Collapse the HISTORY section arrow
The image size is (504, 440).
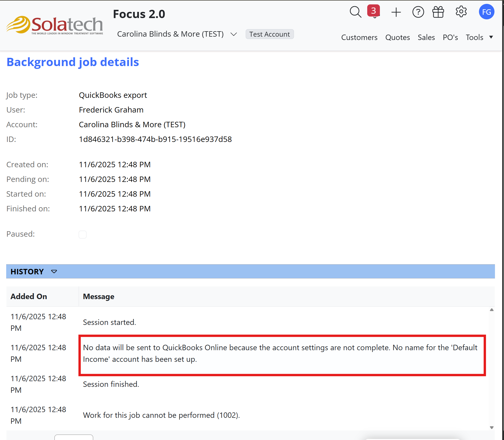pyautogui.click(x=54, y=271)
